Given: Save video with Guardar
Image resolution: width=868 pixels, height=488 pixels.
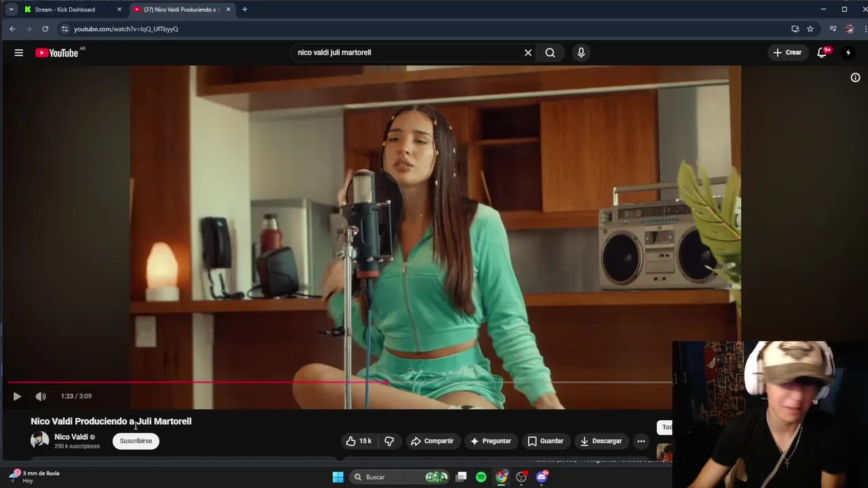Looking at the screenshot, I should pyautogui.click(x=546, y=441).
